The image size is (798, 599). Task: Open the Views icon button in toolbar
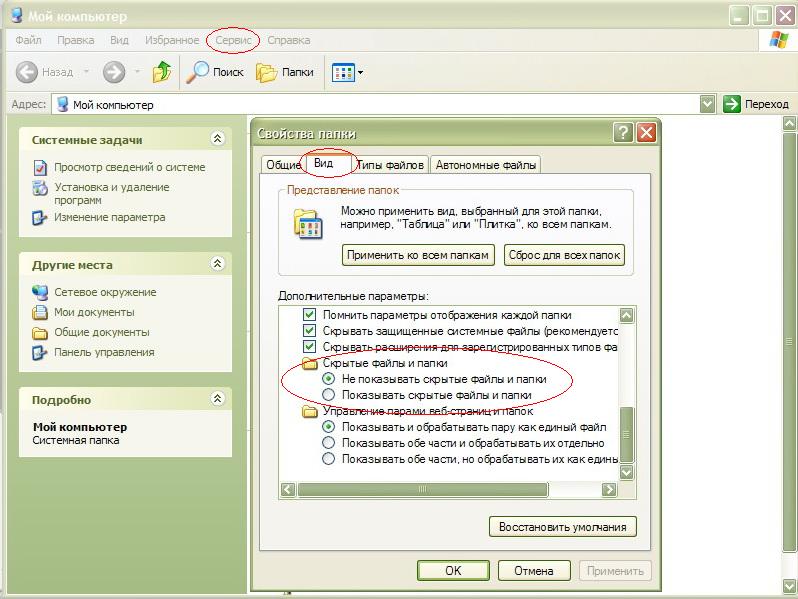(x=343, y=73)
